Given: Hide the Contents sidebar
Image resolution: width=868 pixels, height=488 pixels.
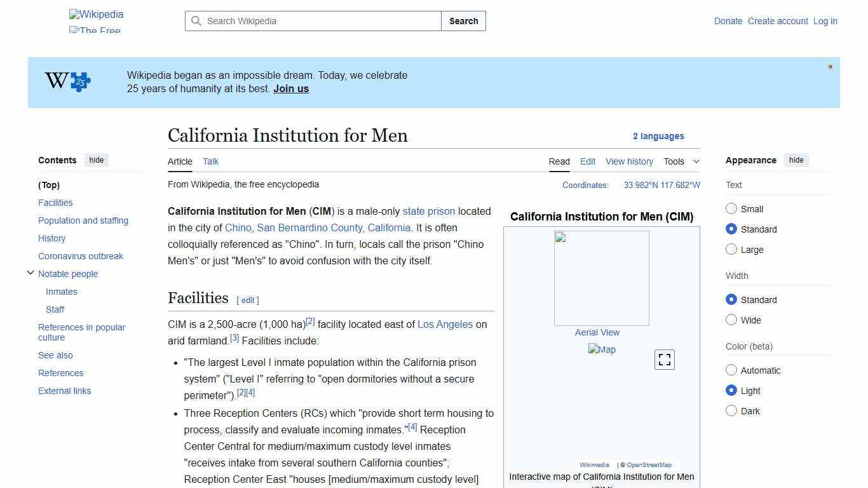Looking at the screenshot, I should pos(96,160).
